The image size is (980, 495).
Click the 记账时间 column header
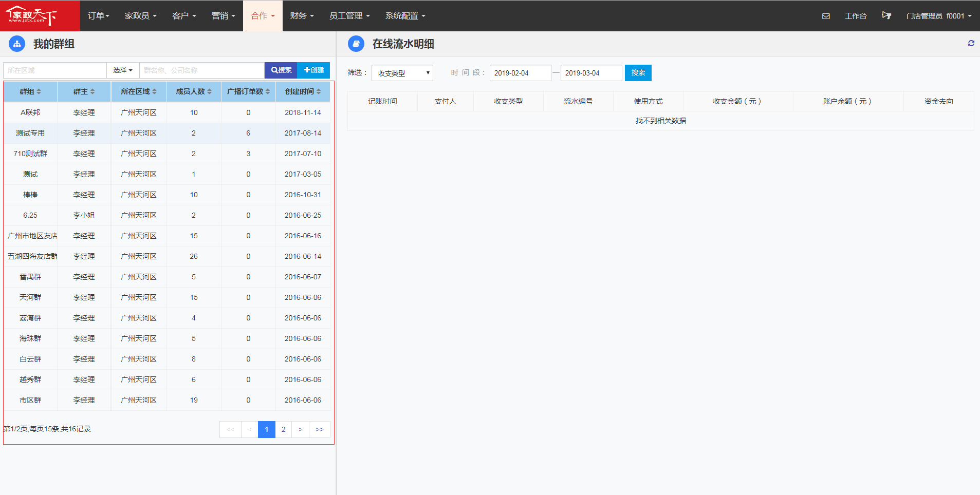tap(382, 101)
